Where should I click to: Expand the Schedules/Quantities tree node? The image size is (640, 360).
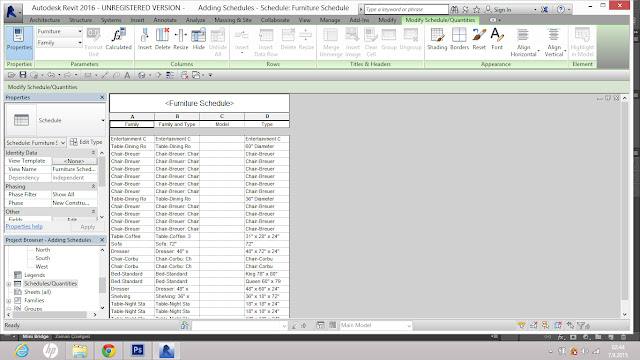coord(9,284)
